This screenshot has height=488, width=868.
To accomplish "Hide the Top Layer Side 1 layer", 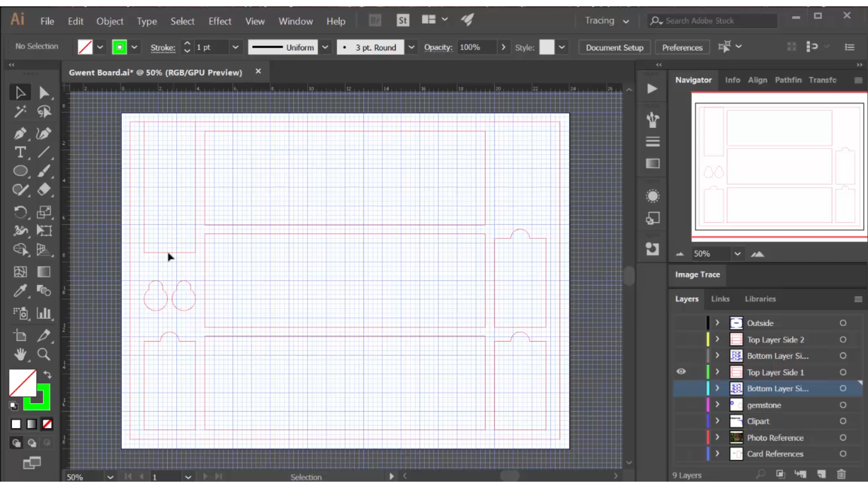I will pyautogui.click(x=681, y=371).
